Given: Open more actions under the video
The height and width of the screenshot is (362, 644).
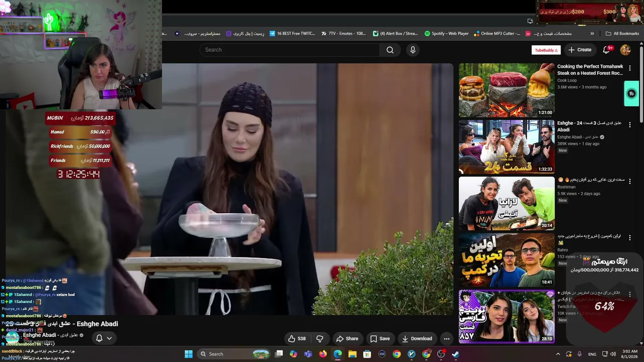Looking at the screenshot, I should click(446, 338).
